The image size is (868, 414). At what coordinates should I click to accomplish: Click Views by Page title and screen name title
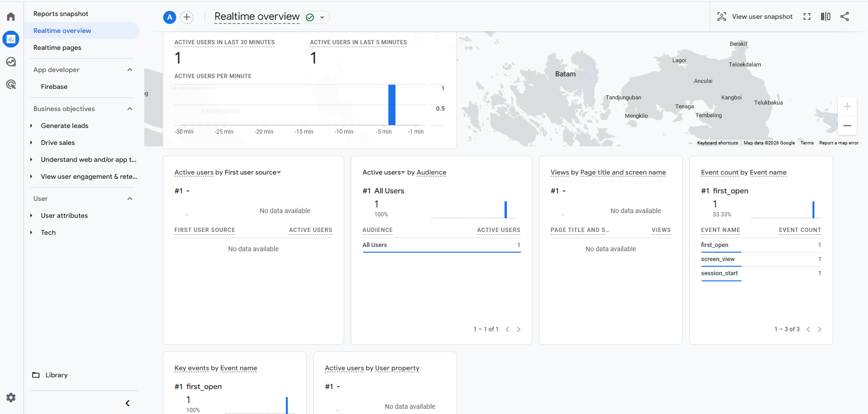click(608, 173)
